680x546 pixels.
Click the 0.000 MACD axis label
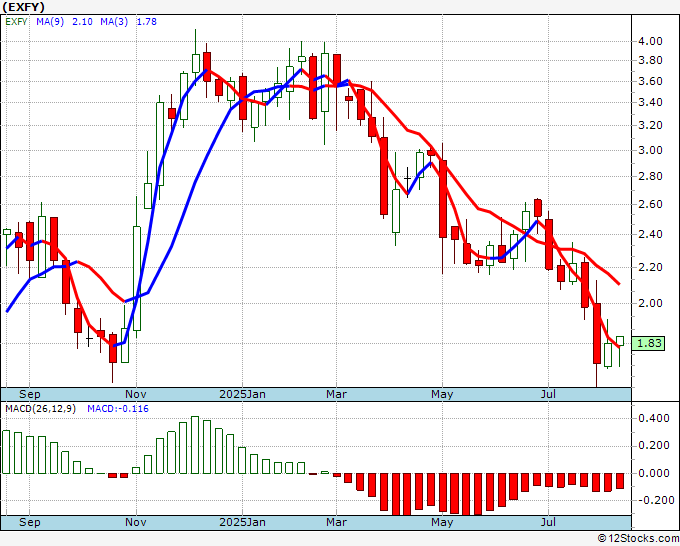pos(654,473)
